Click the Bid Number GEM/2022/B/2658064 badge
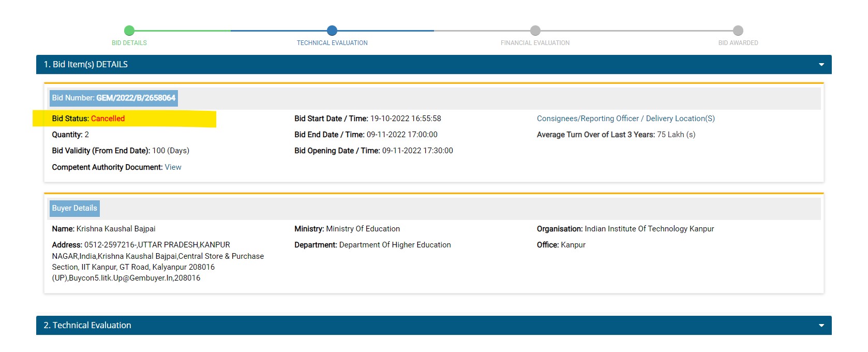Image resolution: width=868 pixels, height=352 pixels. tap(114, 98)
